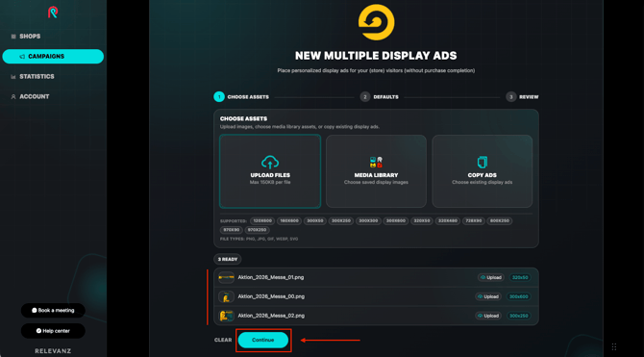Click thumbnail of Aktion_2026_Messe_02.png
The image size is (644, 357).
pos(226,316)
